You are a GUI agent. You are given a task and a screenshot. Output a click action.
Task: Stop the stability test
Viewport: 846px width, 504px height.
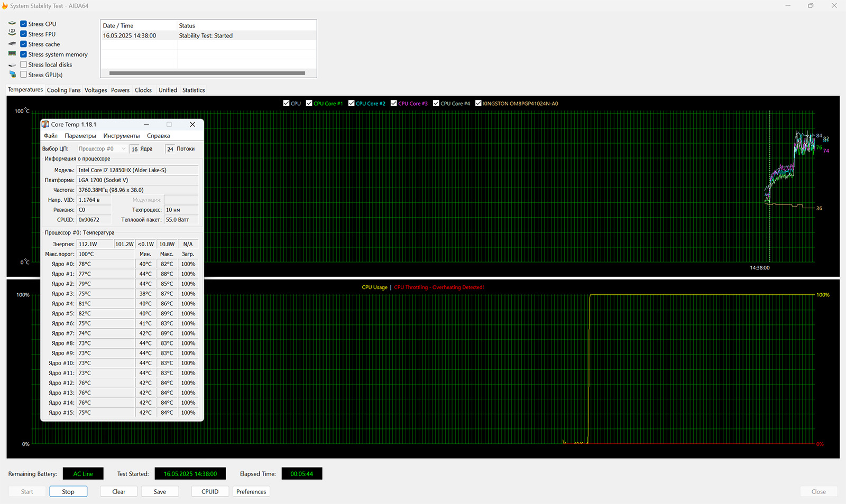coord(68,491)
